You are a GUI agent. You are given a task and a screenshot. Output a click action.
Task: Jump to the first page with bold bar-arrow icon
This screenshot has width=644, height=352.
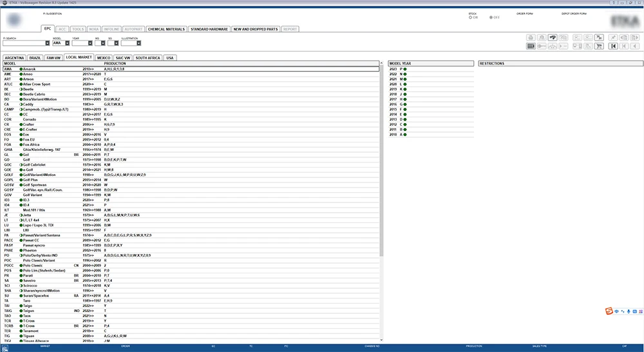pos(613,46)
